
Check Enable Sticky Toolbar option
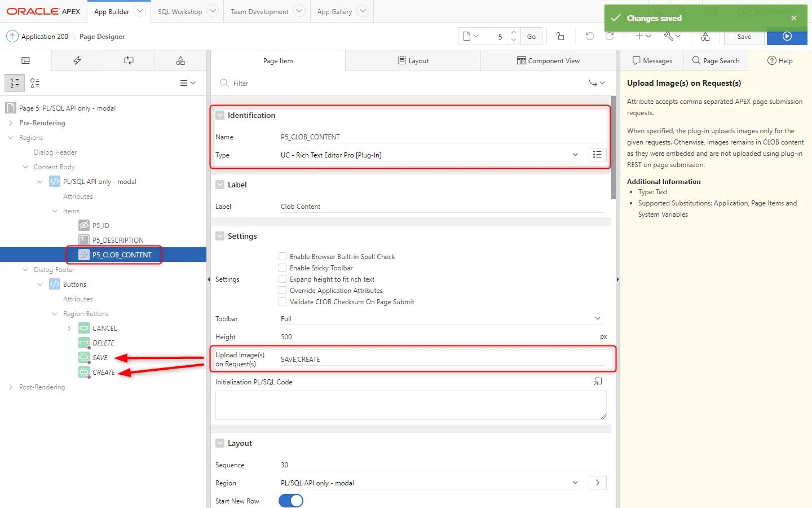click(x=283, y=268)
